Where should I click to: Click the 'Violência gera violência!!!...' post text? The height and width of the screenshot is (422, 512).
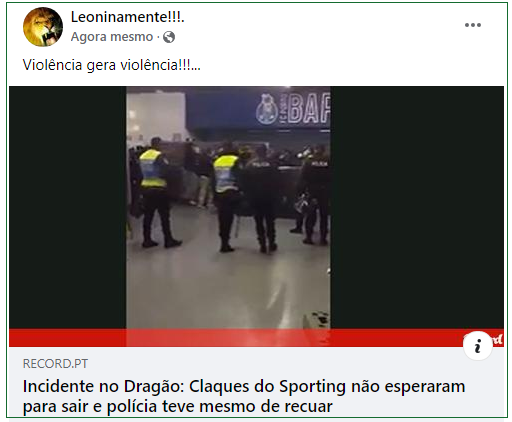click(111, 65)
